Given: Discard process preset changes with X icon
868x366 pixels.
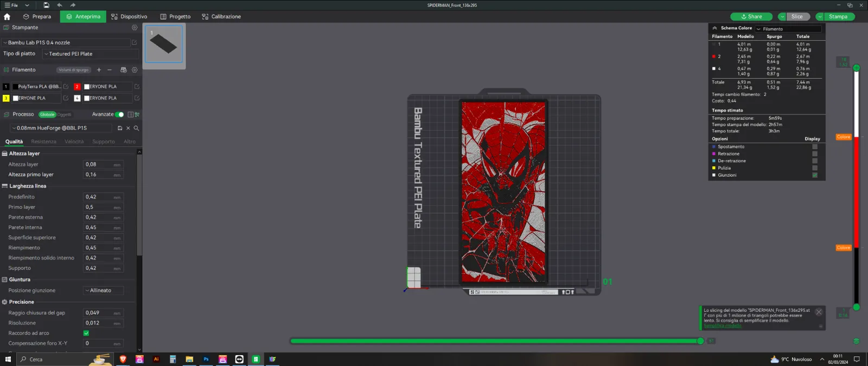Looking at the screenshot, I should 128,129.
